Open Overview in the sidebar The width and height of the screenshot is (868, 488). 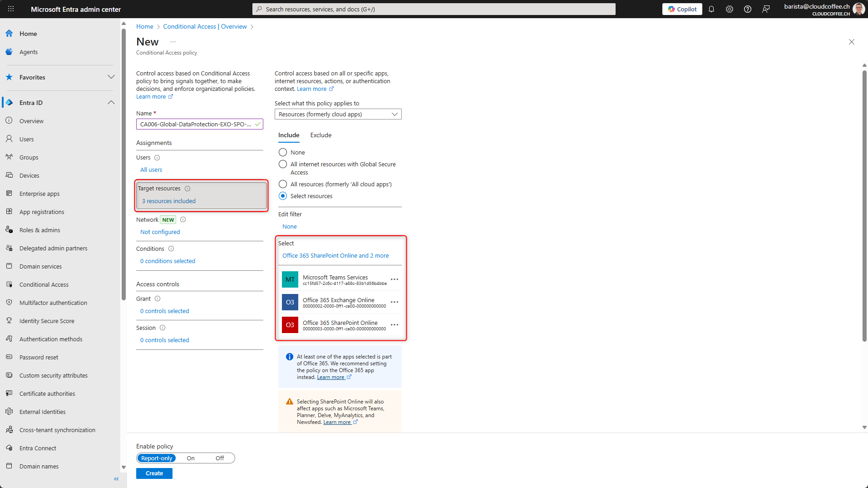click(x=31, y=121)
